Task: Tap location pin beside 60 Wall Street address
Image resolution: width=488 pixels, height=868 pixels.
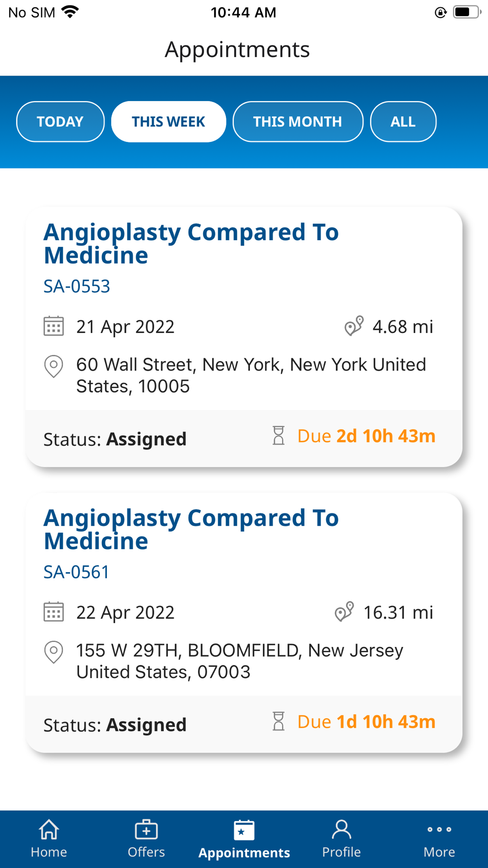Action: click(x=54, y=366)
